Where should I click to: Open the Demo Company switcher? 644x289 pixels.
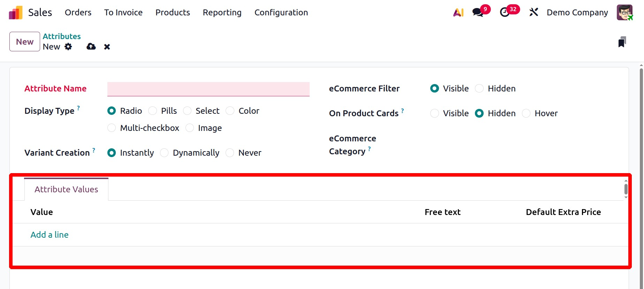coord(577,13)
